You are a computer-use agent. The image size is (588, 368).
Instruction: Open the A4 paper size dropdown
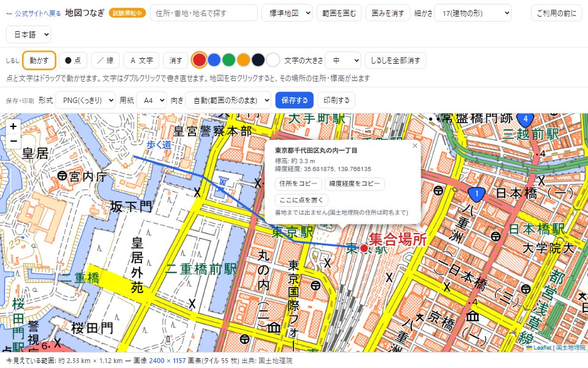point(151,100)
